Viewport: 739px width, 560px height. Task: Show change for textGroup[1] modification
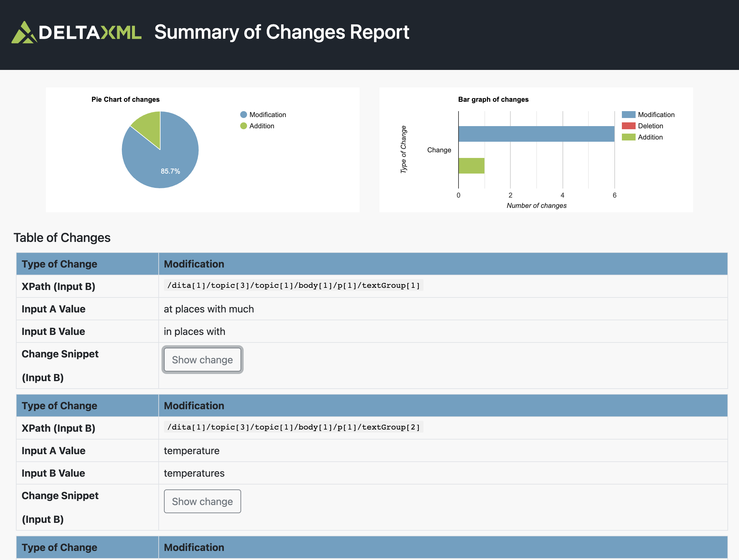tap(202, 360)
